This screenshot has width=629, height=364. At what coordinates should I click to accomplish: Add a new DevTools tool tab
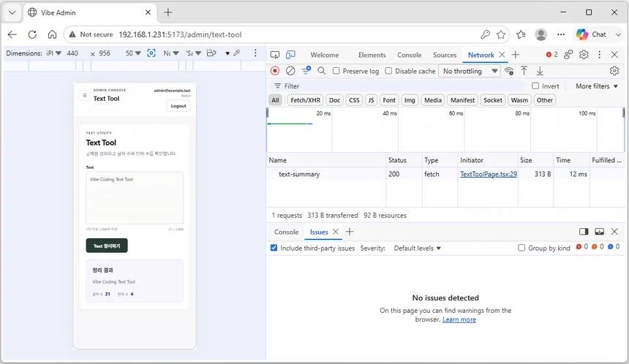tap(516, 55)
